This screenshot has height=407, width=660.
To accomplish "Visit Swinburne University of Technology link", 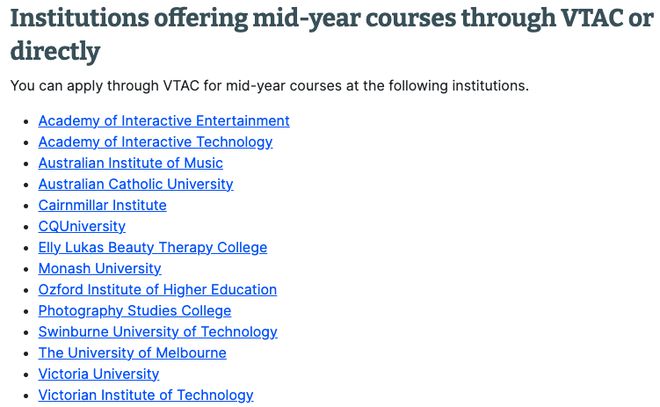I will pos(158,332).
